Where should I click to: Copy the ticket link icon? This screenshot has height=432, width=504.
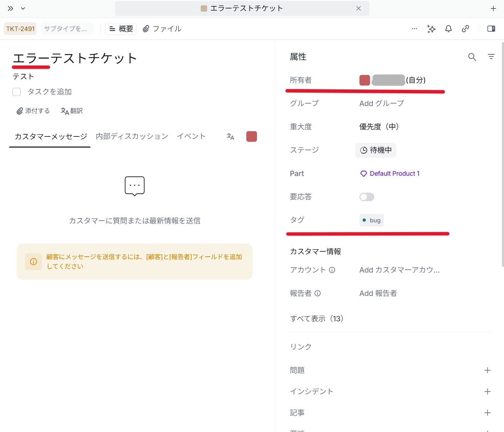tap(465, 29)
